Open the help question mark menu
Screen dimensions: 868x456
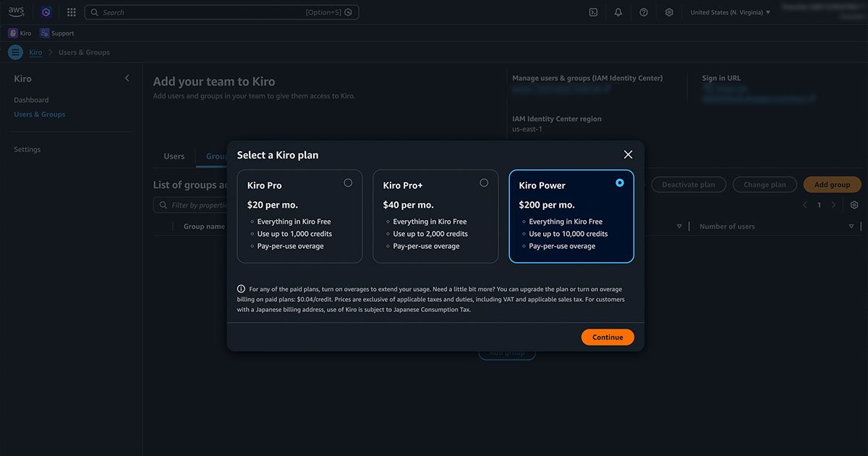[644, 12]
